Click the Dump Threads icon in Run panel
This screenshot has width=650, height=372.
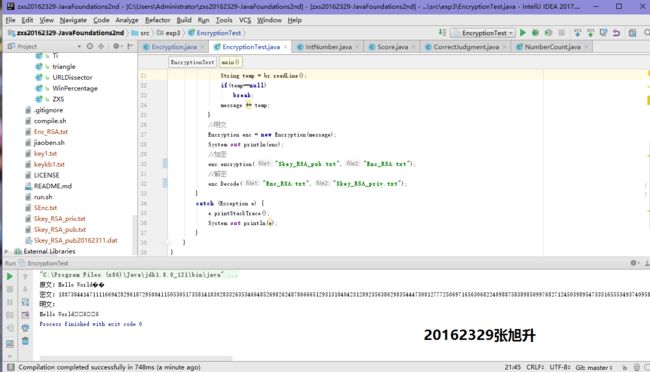pos(10,315)
